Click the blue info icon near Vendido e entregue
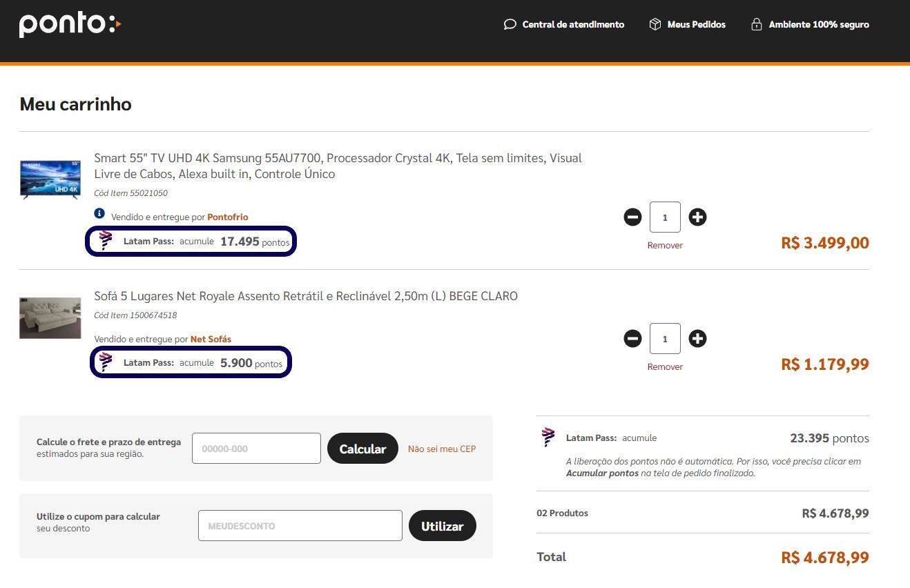This screenshot has height=588, width=910. pos(99,213)
